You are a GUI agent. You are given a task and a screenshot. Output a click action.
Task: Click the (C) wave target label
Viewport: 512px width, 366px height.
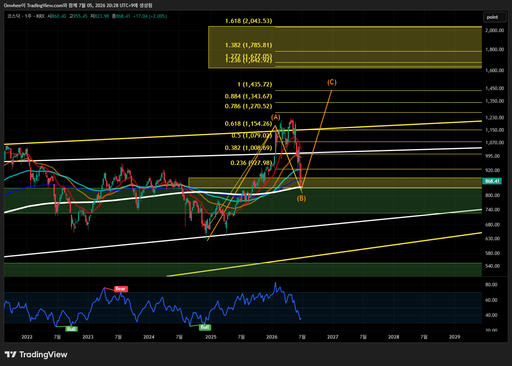[x=332, y=82]
